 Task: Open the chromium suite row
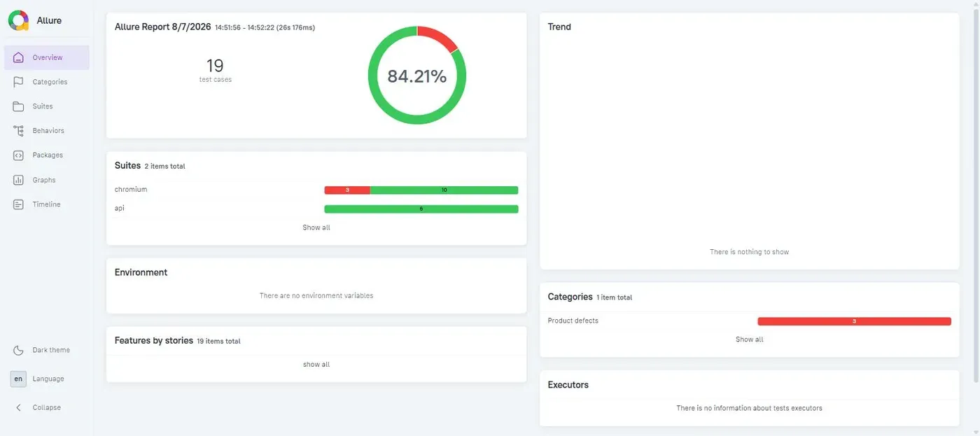[316, 190]
